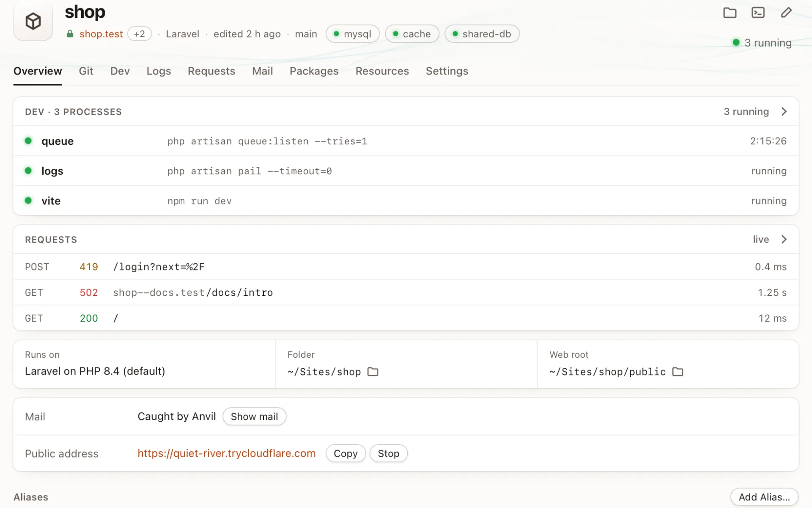Click the mysql service pill

point(353,34)
